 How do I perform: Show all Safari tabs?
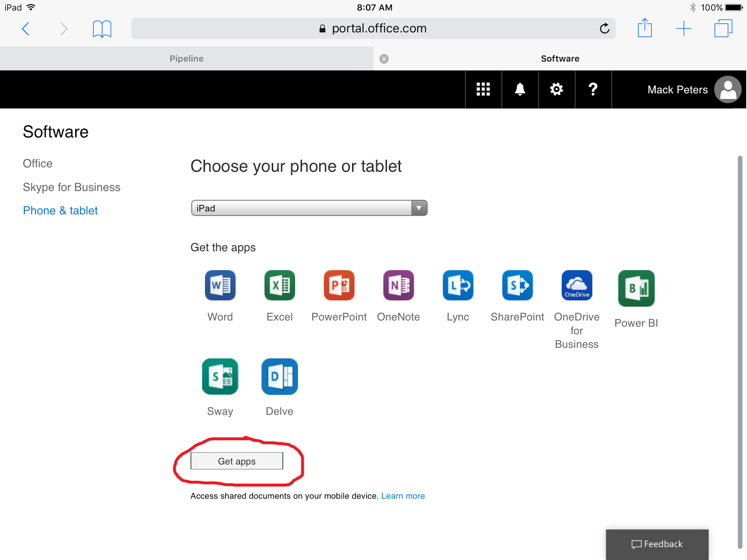click(x=723, y=28)
